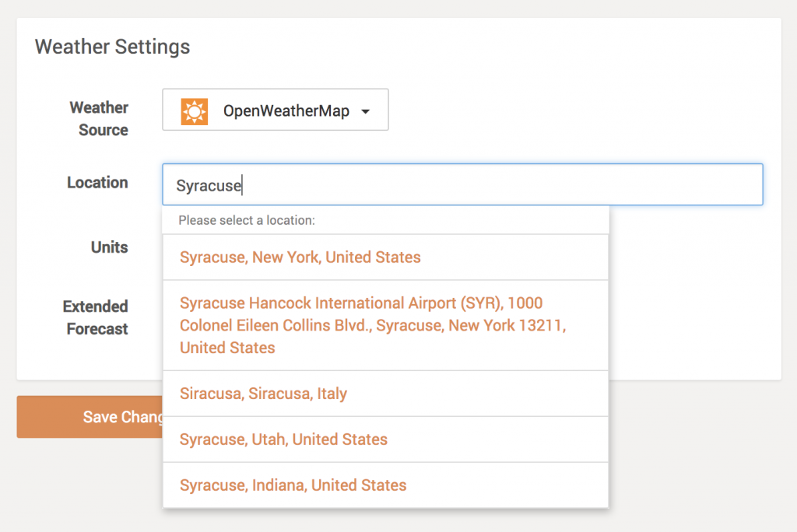797x532 pixels.
Task: Click the 'Please select a location:' header
Action: coord(247,220)
